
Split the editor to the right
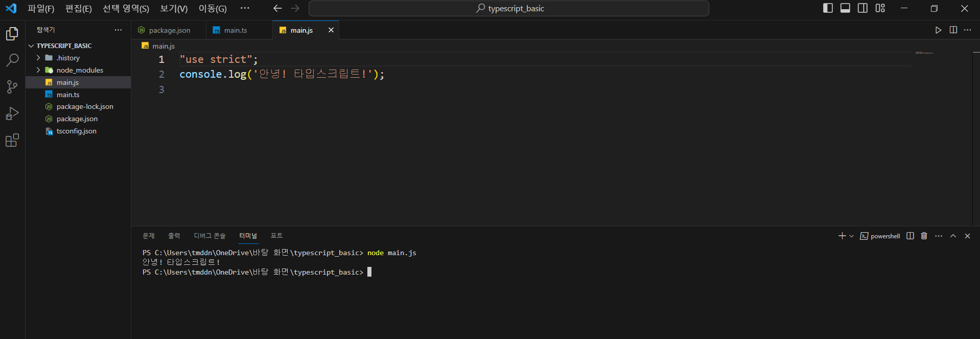[953, 30]
